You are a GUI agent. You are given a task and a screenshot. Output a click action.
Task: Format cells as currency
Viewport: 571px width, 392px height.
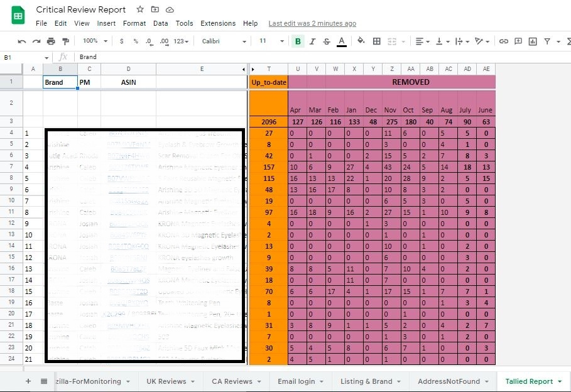click(122, 41)
